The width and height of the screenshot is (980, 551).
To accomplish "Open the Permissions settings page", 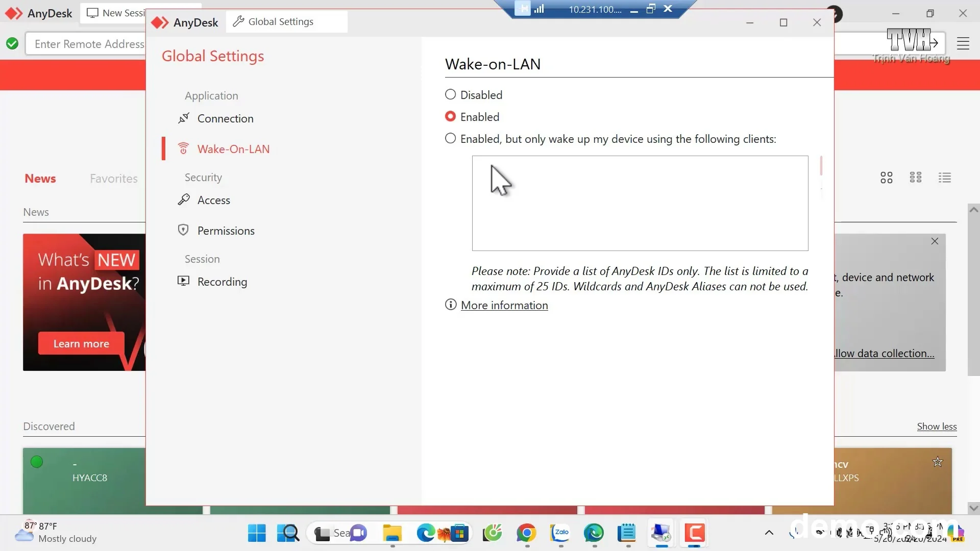I will 216,231.
